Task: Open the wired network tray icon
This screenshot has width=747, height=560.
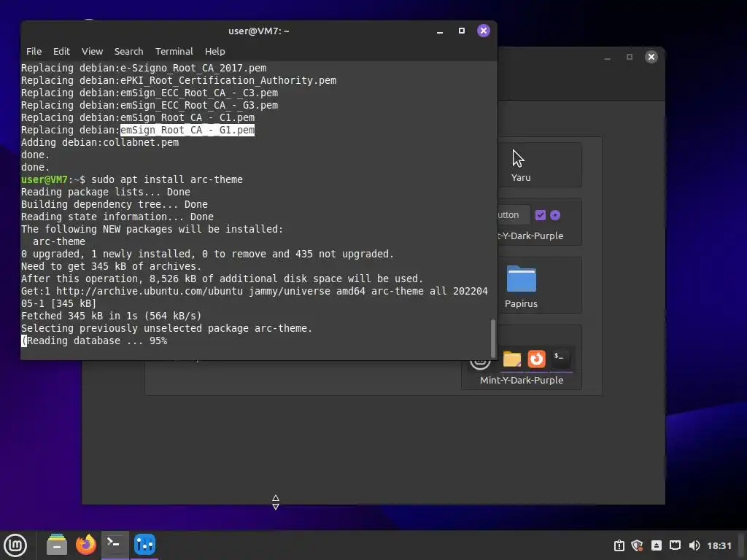Action: click(675, 545)
